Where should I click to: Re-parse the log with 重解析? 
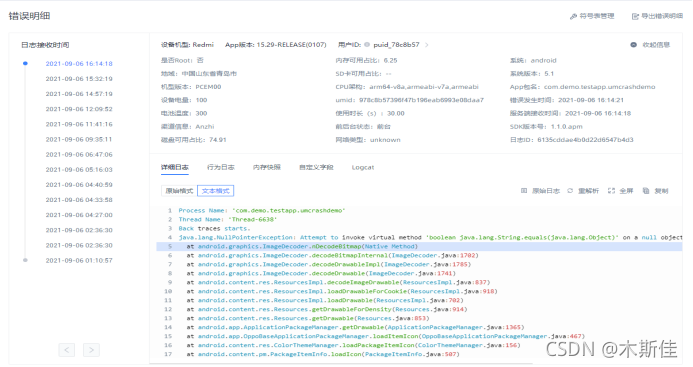583,191
